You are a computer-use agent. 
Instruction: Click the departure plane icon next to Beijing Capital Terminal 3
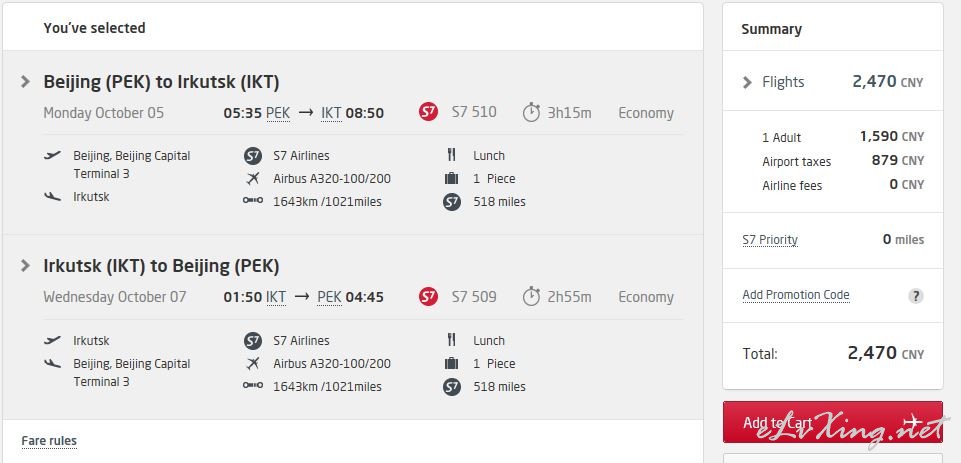click(x=53, y=155)
